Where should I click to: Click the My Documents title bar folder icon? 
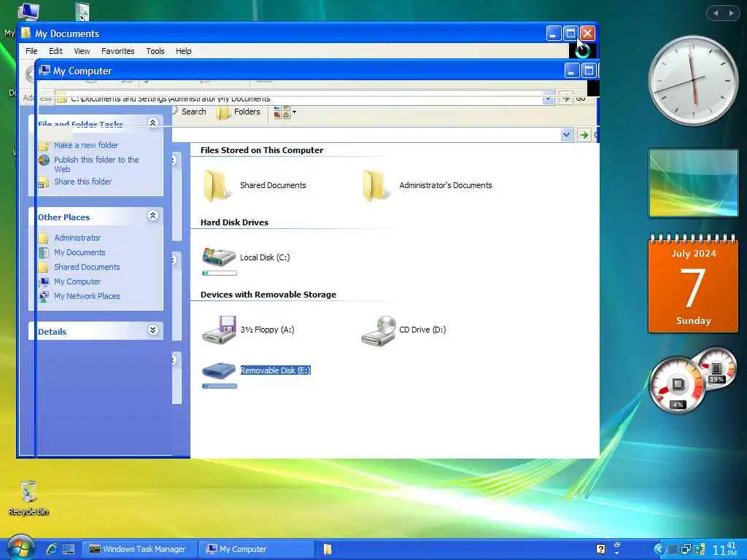tap(26, 34)
